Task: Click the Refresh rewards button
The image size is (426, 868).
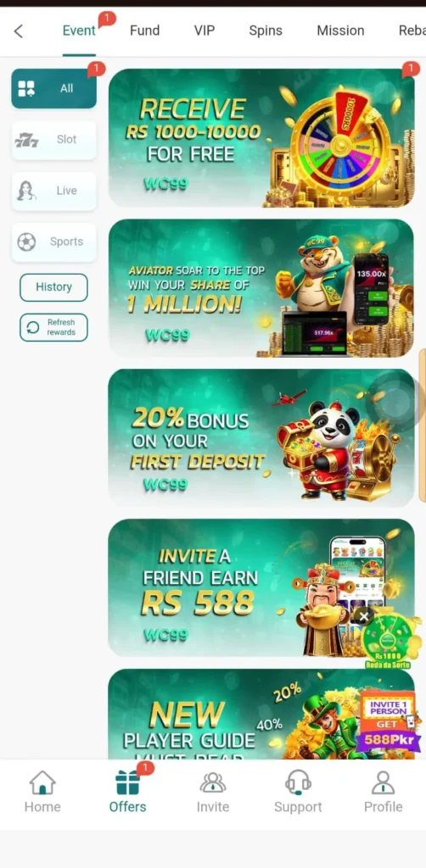Action: pos(53,327)
